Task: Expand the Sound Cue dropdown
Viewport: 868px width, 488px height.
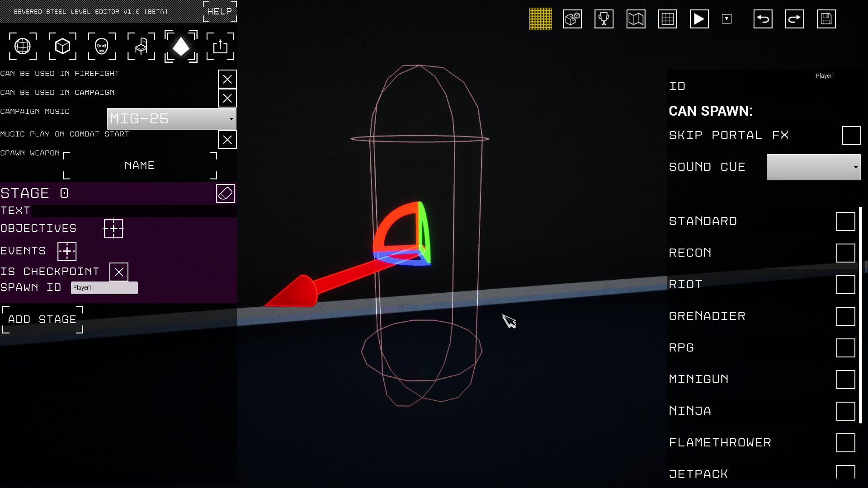Action: tap(813, 167)
